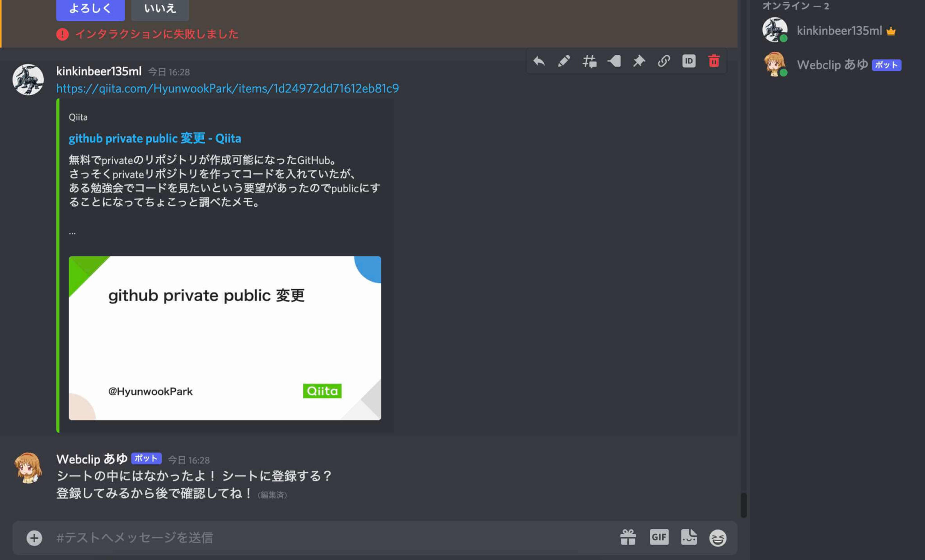Delete the message via trash icon
The width and height of the screenshot is (925, 560).
[714, 61]
